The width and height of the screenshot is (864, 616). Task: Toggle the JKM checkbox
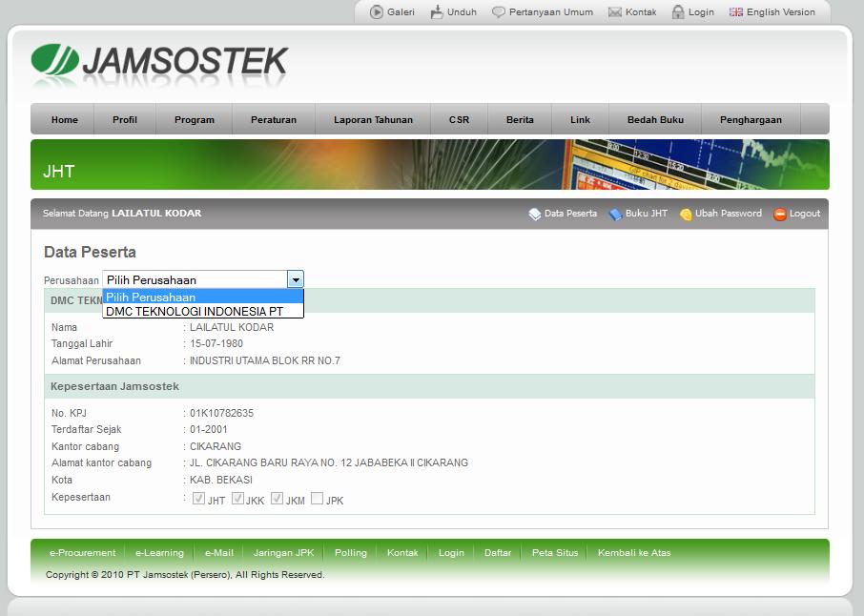click(277, 499)
